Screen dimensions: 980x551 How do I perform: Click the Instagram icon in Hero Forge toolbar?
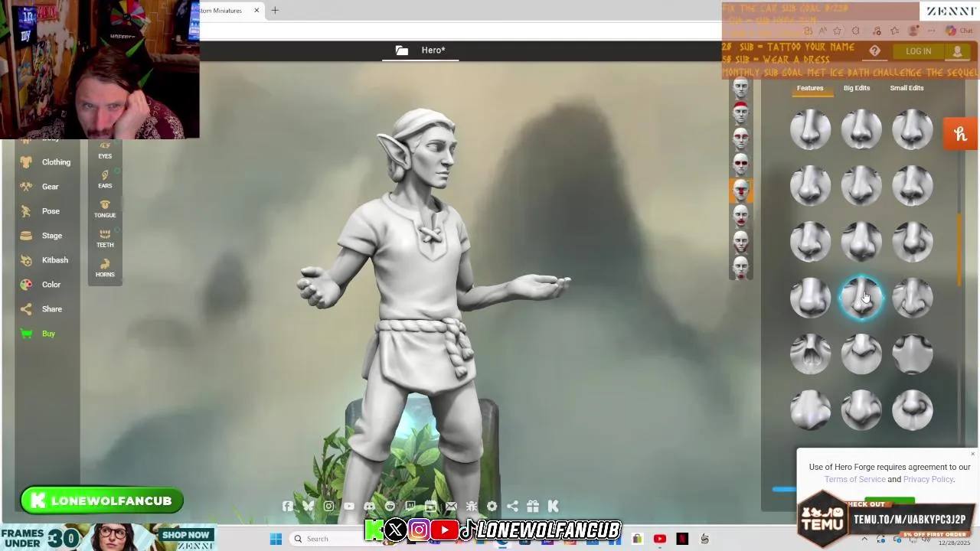(x=328, y=506)
